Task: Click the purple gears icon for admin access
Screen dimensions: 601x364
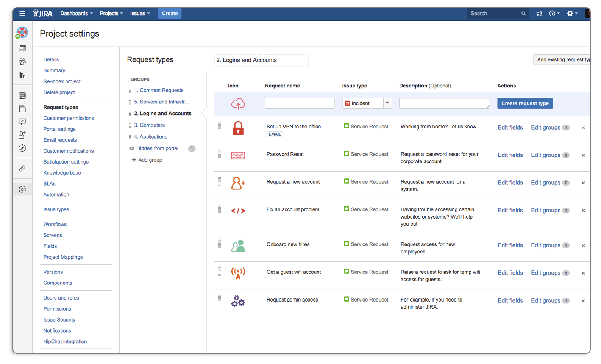Action: pyautogui.click(x=238, y=301)
